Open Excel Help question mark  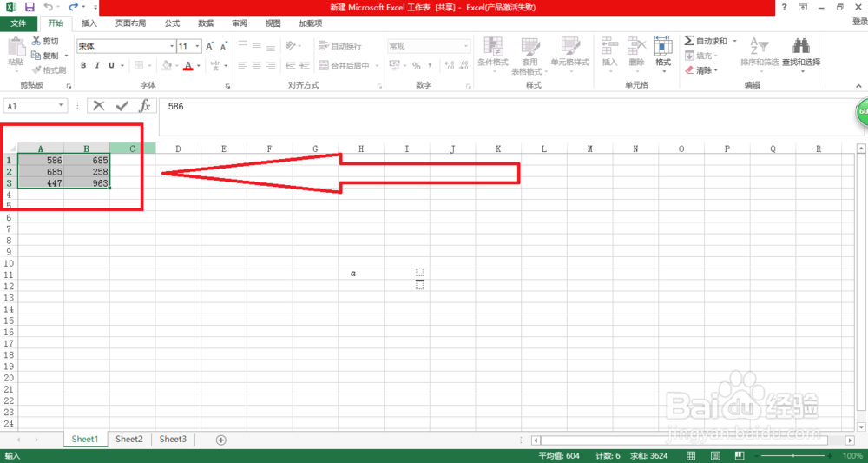[x=785, y=7]
